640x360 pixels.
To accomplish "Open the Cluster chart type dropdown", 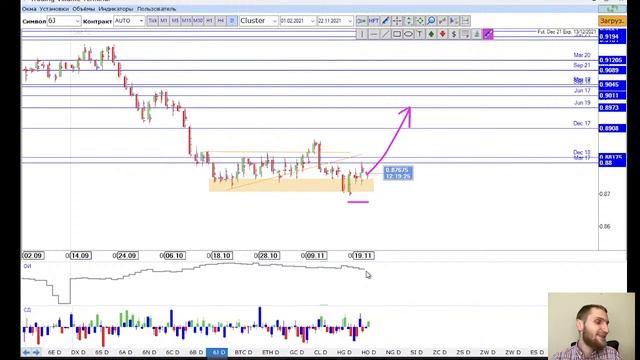I will (x=259, y=20).
